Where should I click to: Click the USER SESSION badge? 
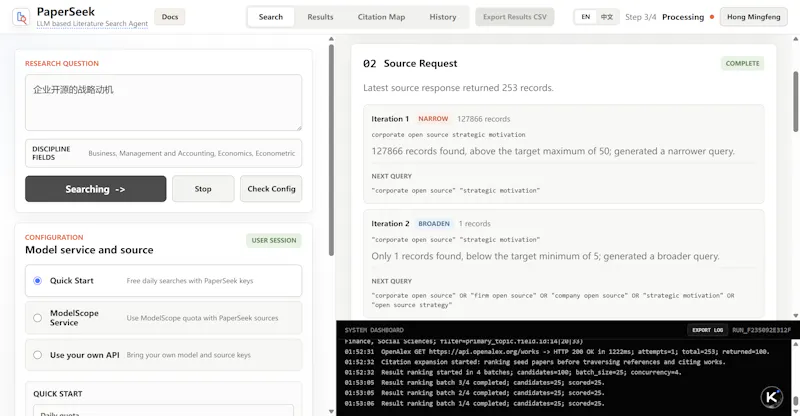274,240
